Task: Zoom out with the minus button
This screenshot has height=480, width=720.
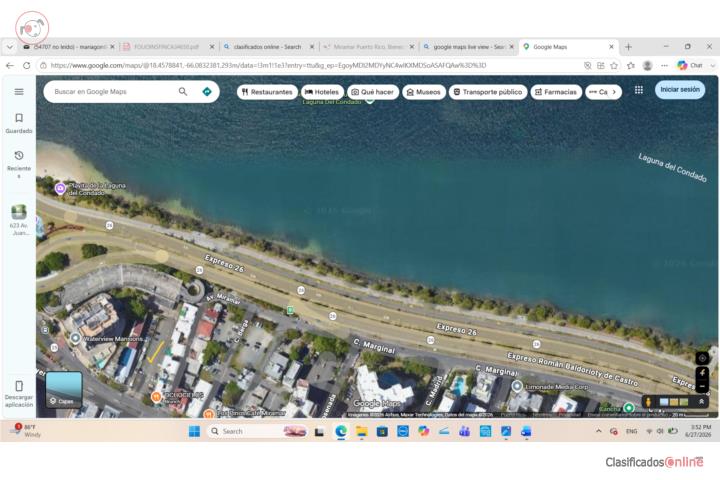Action: coord(702,386)
